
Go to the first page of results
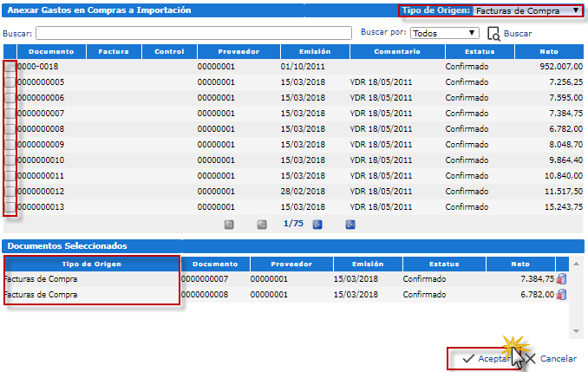[x=229, y=224]
